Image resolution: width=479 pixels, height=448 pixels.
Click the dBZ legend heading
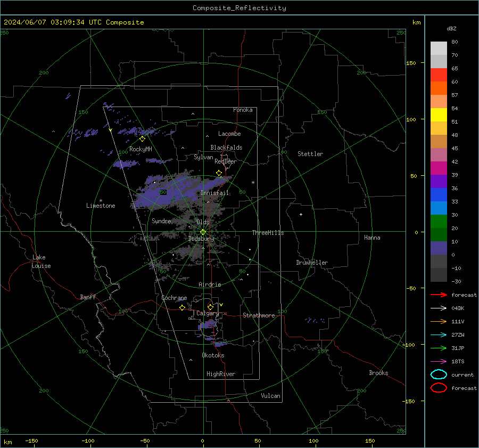coord(451,28)
